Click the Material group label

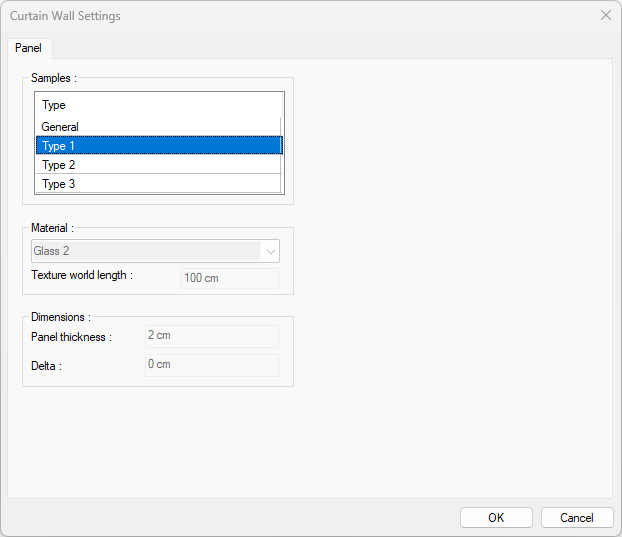tap(52, 229)
